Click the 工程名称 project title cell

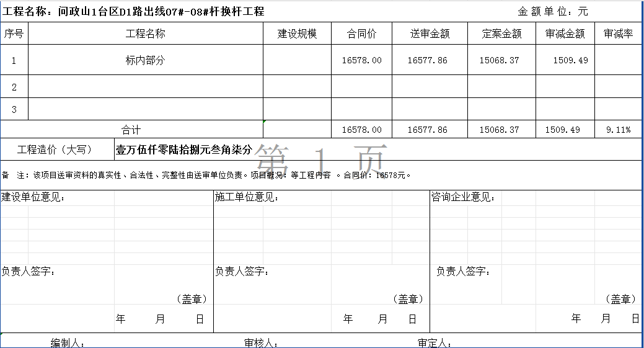[134, 12]
